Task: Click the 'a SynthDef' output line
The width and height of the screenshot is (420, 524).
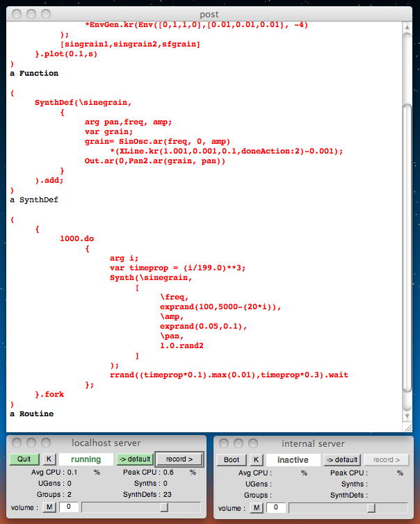Action: (34, 200)
